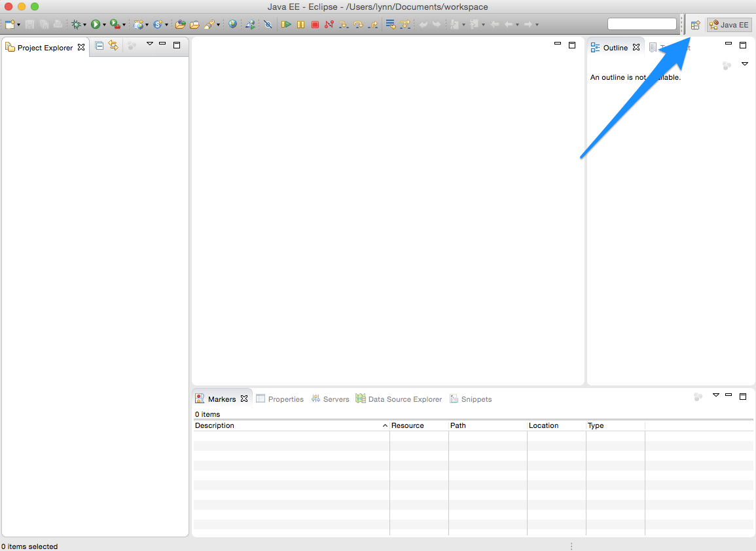The image size is (756, 551).
Task: Click the Step Return icon
Action: pyautogui.click(x=372, y=24)
